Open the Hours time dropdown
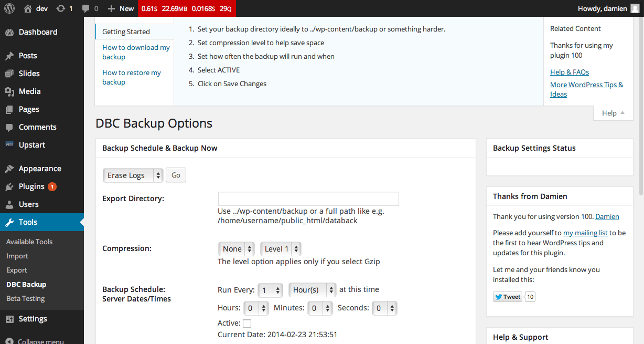The image size is (644, 344). click(x=256, y=308)
